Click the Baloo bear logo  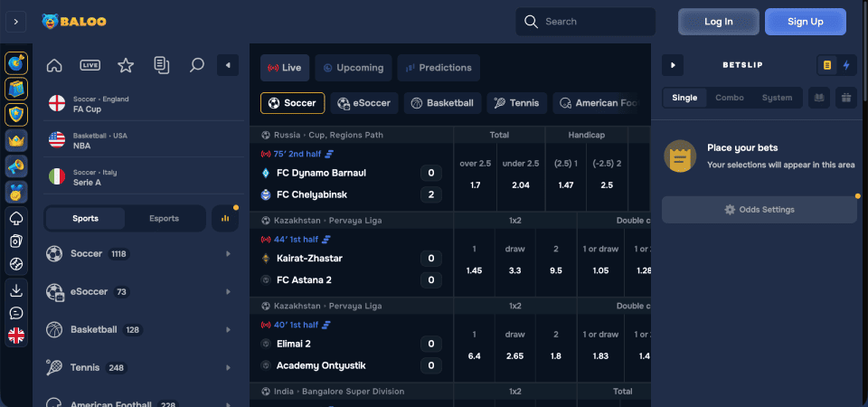(73, 22)
